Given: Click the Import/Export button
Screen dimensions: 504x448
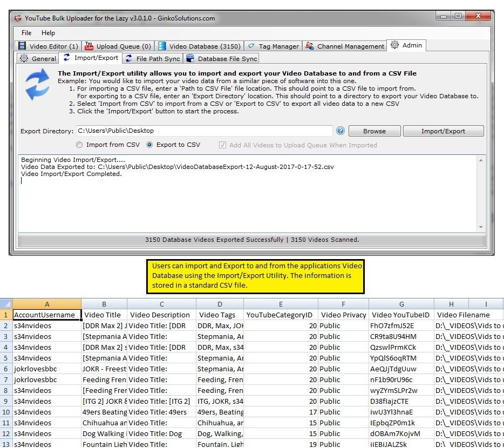Looking at the screenshot, I should pyautogui.click(x=443, y=131).
